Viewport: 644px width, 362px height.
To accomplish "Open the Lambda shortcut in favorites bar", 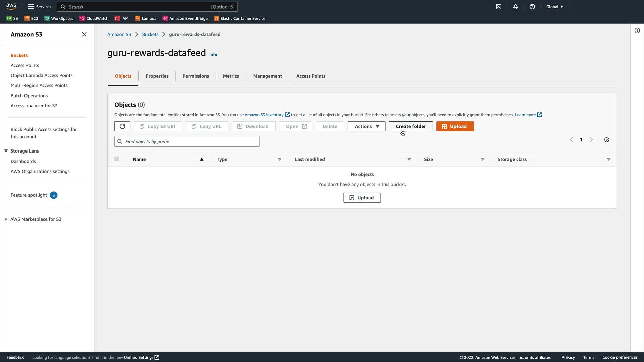I will pos(146,18).
